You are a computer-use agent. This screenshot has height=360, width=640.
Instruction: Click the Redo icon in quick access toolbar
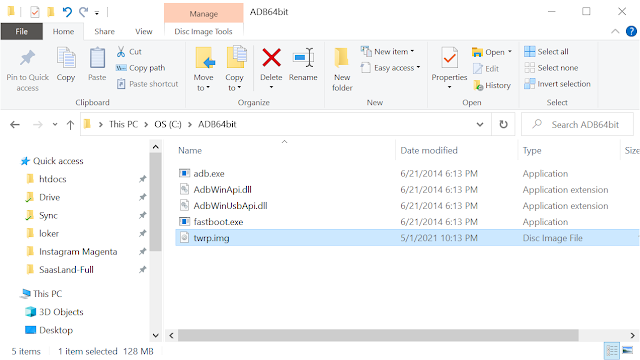click(x=84, y=12)
